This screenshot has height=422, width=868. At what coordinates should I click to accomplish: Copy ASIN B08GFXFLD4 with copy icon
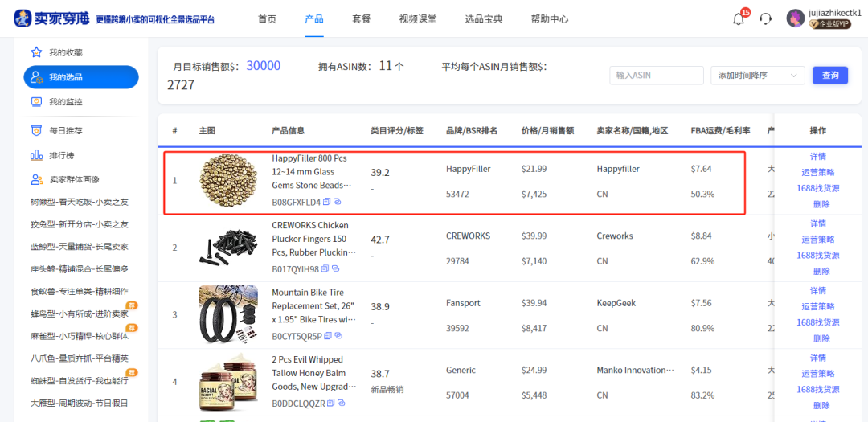(326, 202)
